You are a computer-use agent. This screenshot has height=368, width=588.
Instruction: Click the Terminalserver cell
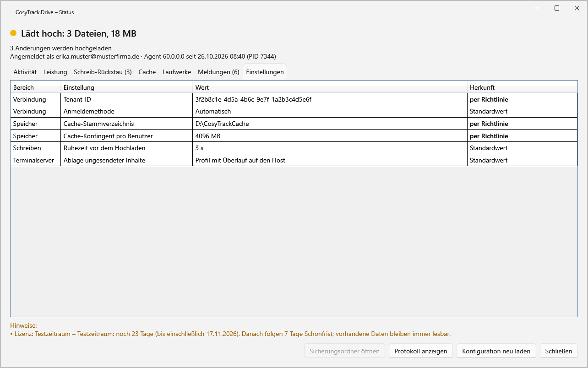coord(36,160)
